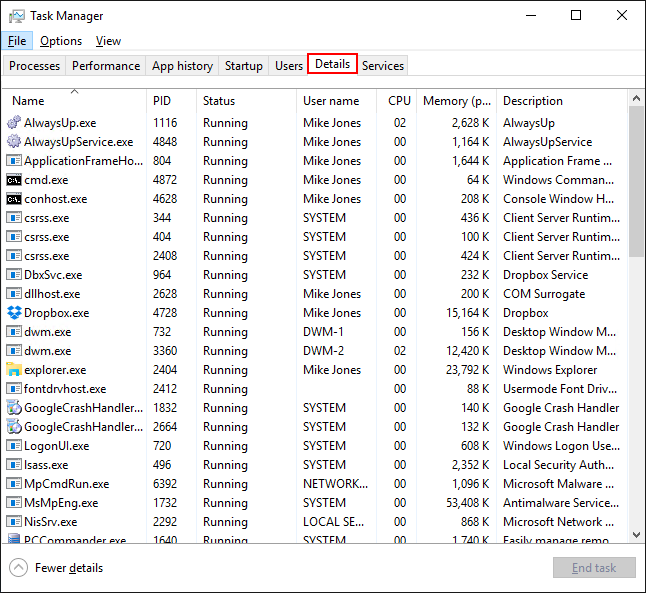Click the DbxSvc.exe process icon

(x=14, y=274)
